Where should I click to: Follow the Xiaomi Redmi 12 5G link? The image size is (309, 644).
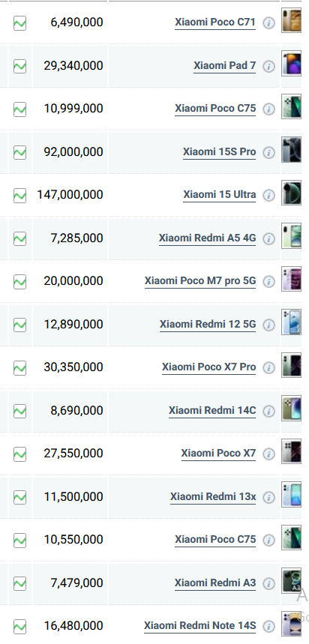coord(208,325)
